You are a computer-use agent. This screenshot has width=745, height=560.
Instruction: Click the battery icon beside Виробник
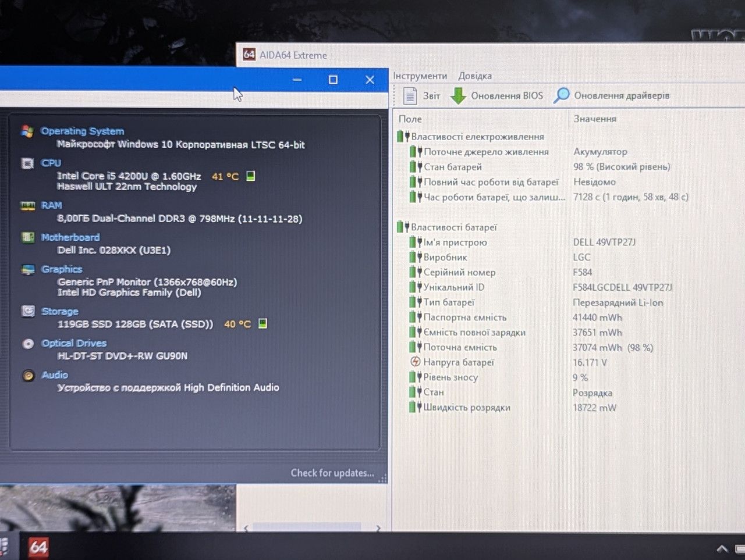coord(416,257)
